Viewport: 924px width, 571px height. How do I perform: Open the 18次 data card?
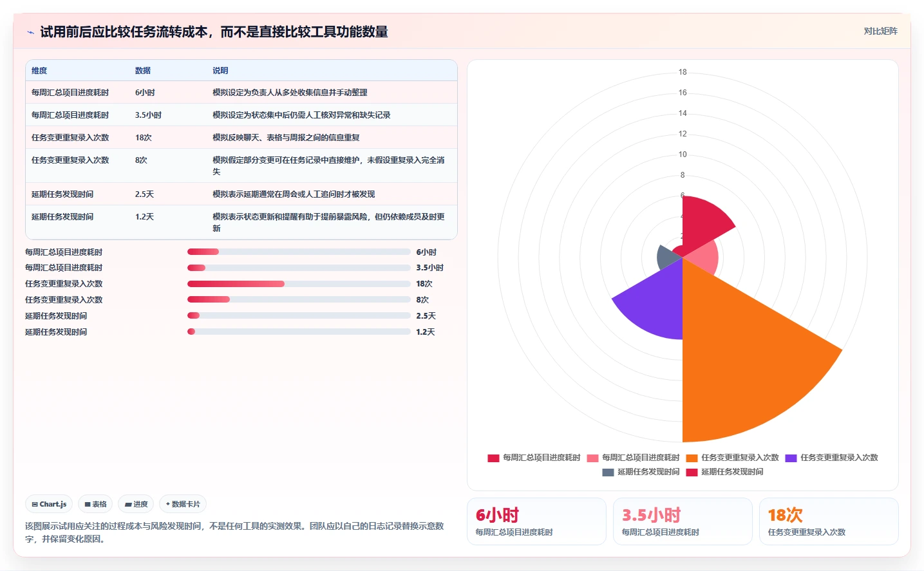click(829, 521)
